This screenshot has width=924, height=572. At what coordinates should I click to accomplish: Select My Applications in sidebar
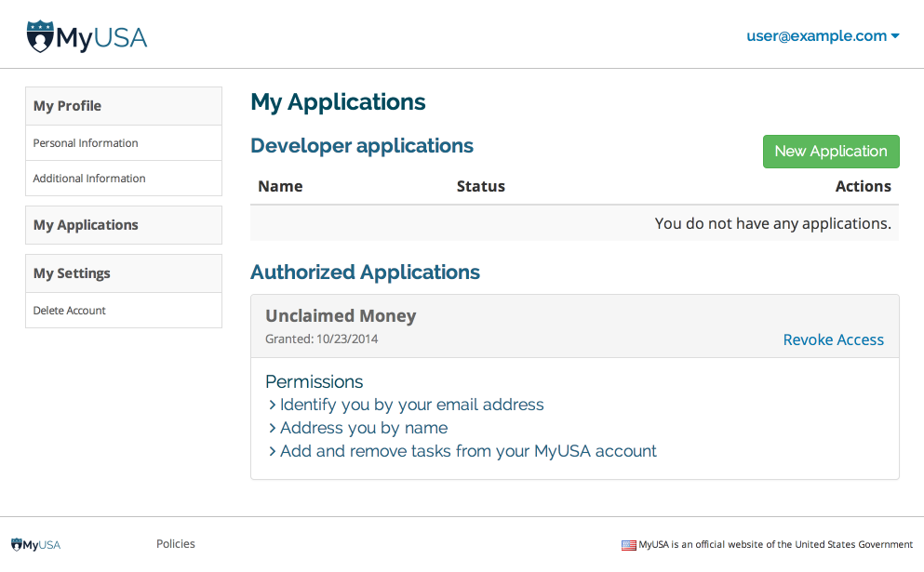86,225
